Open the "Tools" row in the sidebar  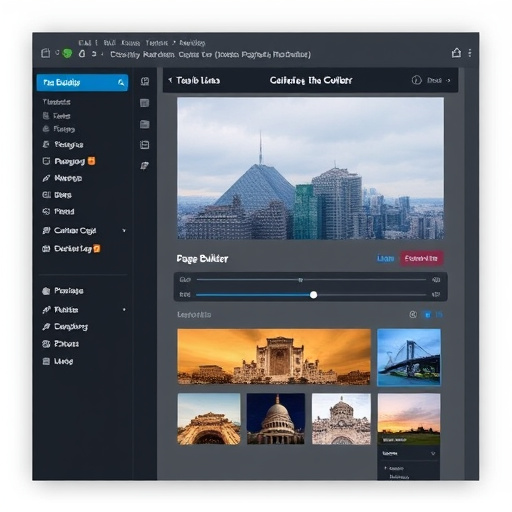click(x=57, y=116)
